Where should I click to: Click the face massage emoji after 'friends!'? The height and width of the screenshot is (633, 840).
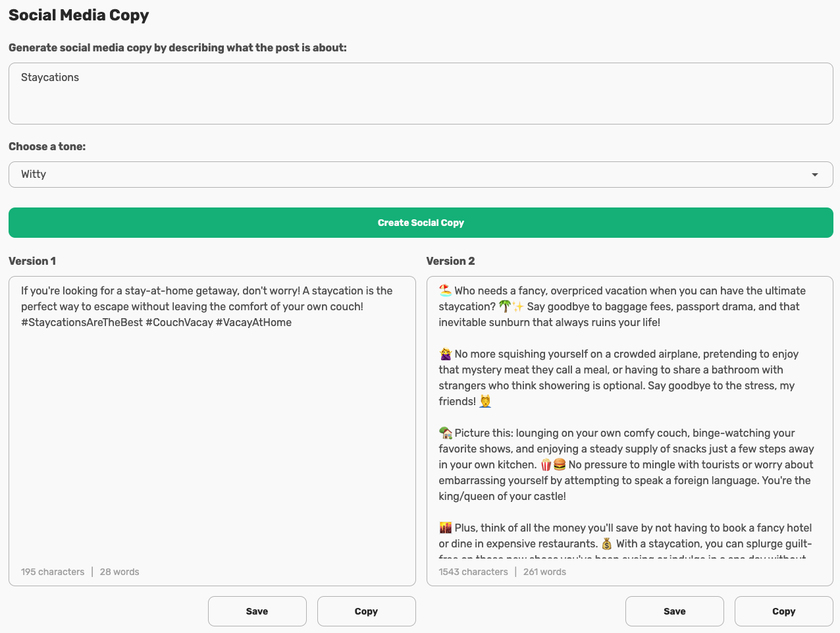click(485, 401)
